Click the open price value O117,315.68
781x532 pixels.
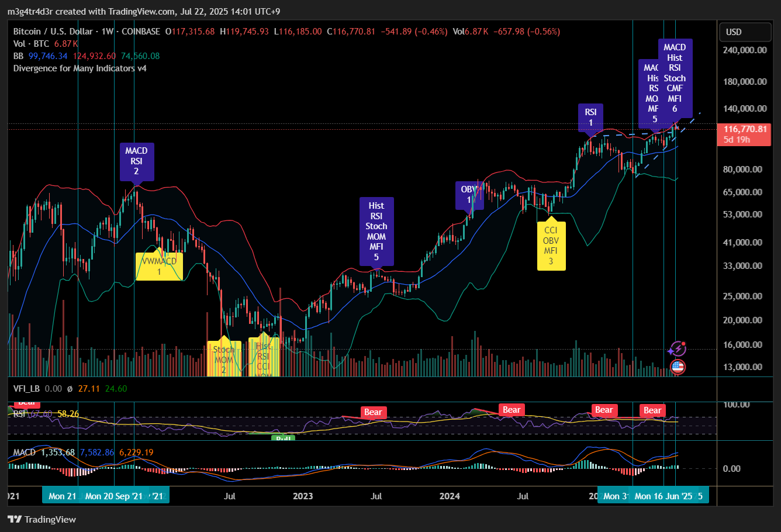[x=190, y=32]
